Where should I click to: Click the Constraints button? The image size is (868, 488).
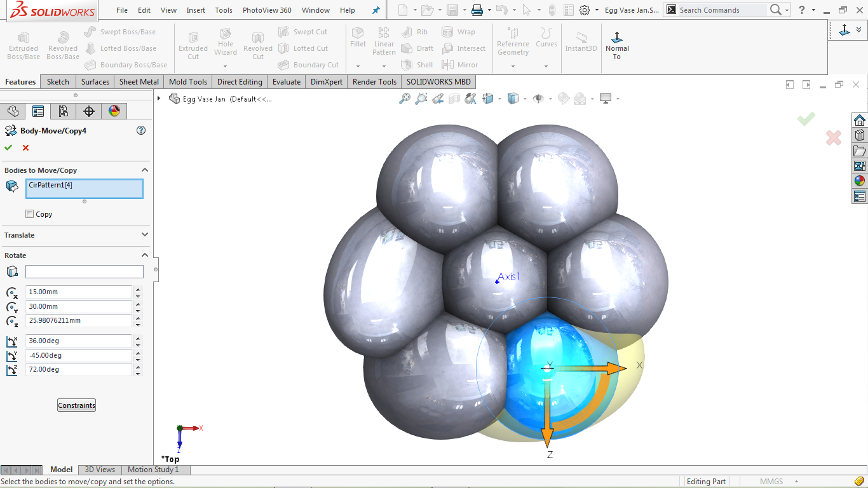(x=76, y=405)
